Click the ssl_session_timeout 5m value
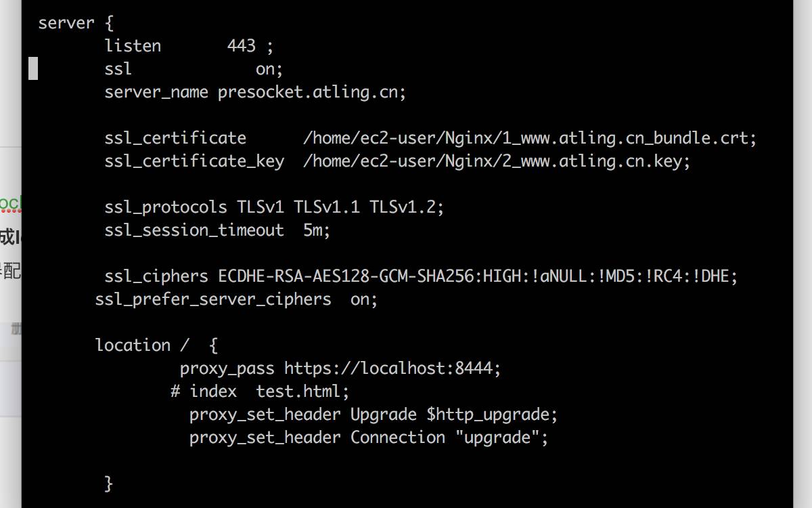Image resolution: width=812 pixels, height=508 pixels. [316, 230]
